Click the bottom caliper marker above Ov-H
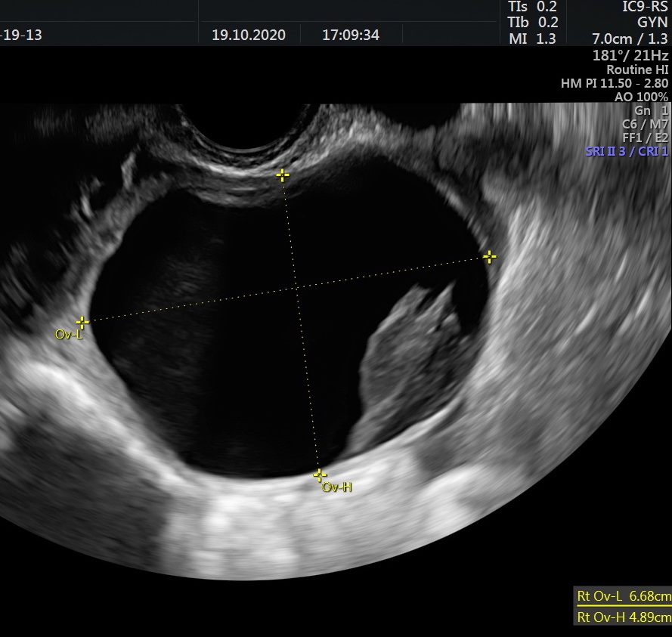The width and height of the screenshot is (672, 637). [x=320, y=475]
